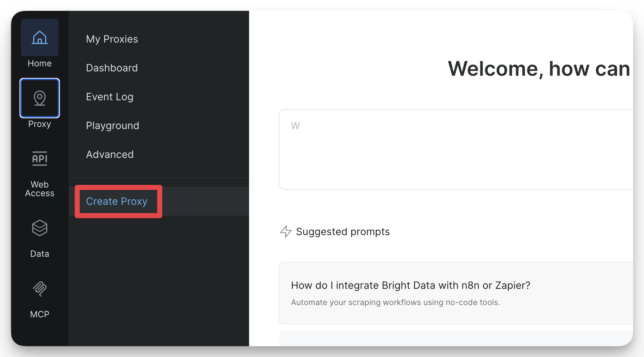644x357 pixels.
Task: Click the Suggested prompts label
Action: (x=343, y=232)
